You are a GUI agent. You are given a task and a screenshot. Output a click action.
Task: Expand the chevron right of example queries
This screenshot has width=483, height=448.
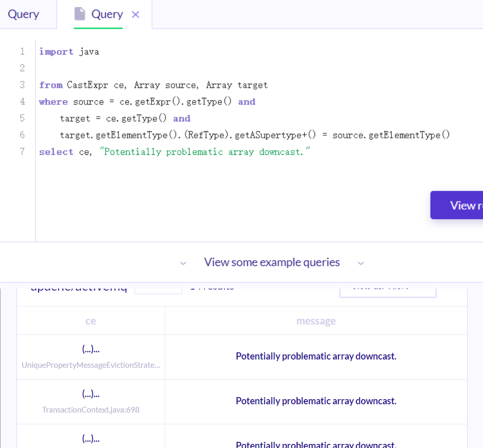[361, 263]
